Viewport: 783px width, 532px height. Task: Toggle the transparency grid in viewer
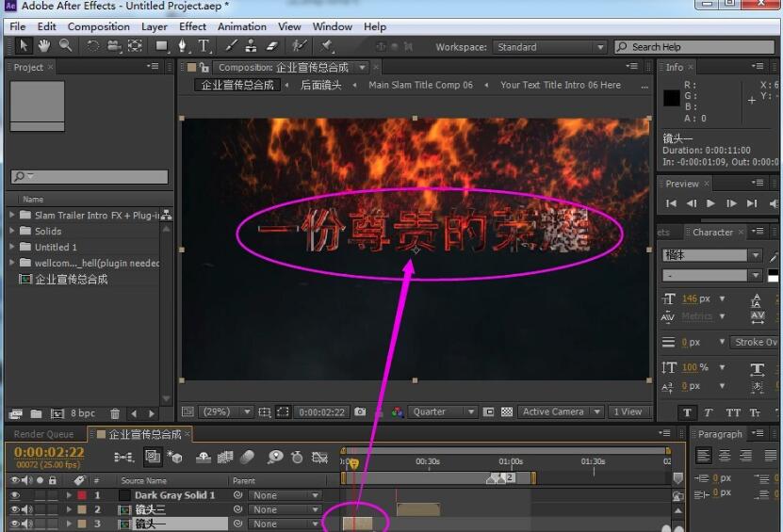click(x=507, y=412)
